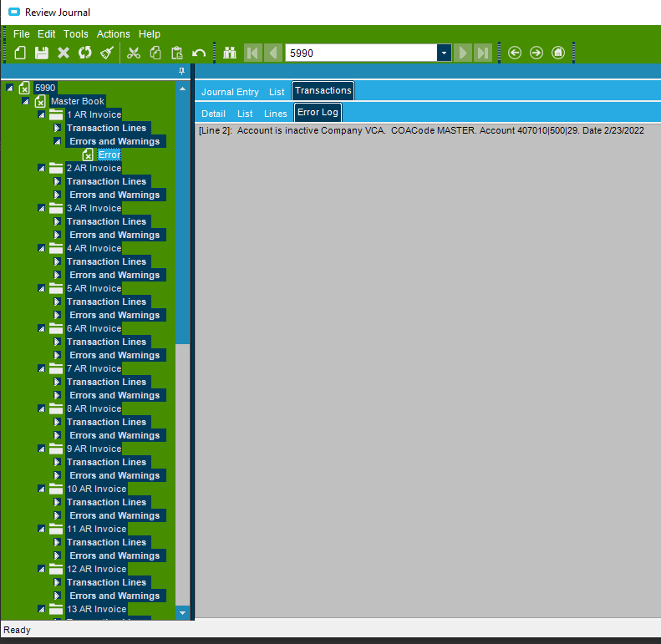Click the folder icon of 1 AR Invoice
The height and width of the screenshot is (644, 661).
pos(56,114)
